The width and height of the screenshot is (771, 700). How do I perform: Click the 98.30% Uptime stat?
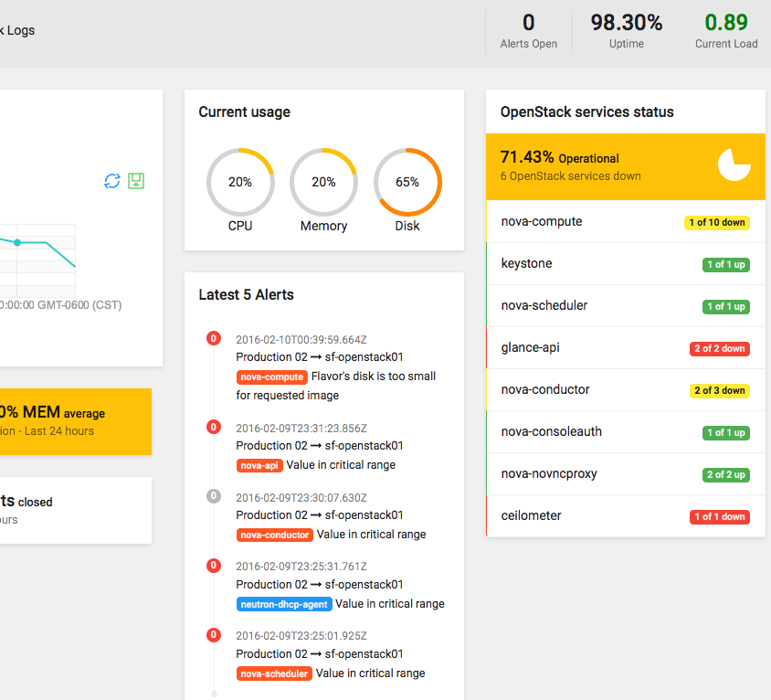click(x=627, y=31)
